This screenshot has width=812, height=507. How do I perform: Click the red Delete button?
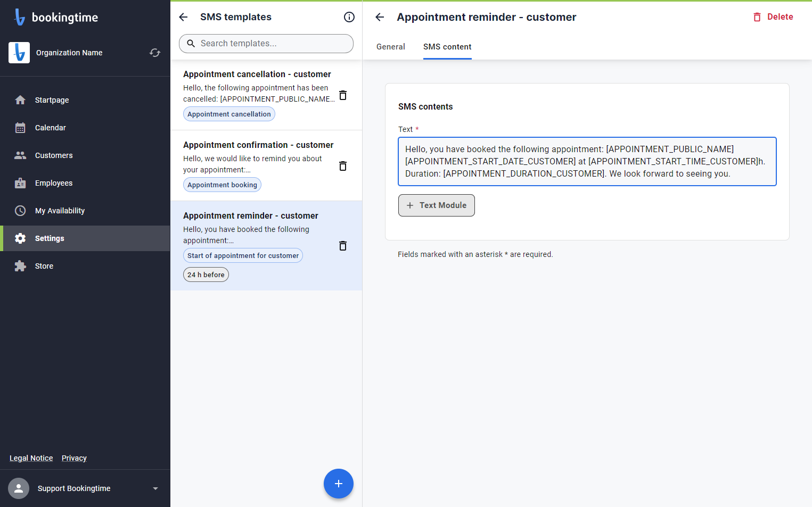[x=773, y=17]
